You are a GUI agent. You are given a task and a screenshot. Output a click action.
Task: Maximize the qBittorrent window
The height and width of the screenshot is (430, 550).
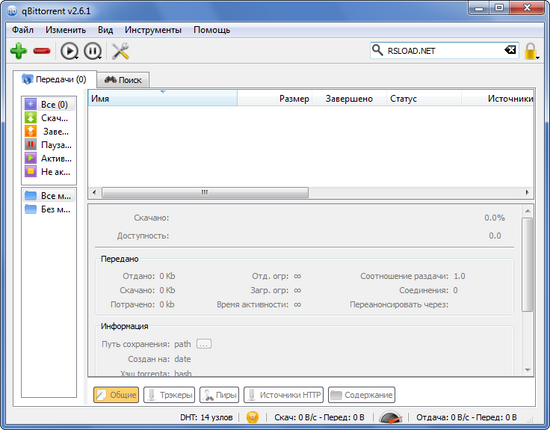[x=499, y=8]
